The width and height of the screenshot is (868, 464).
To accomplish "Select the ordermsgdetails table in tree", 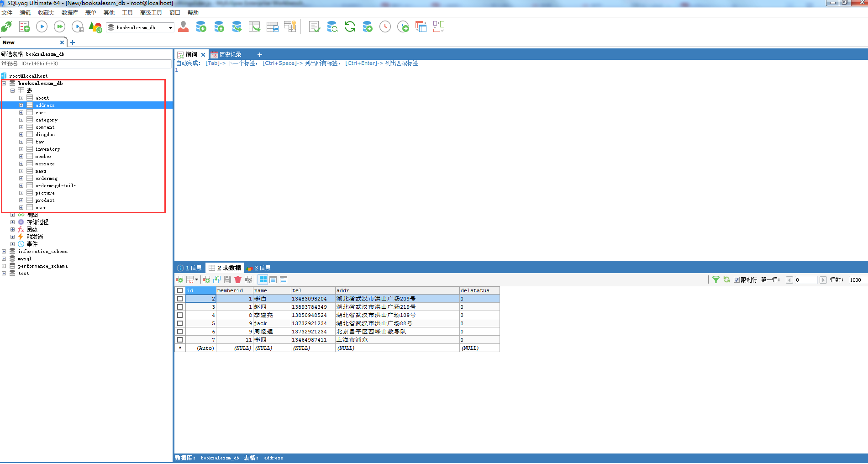I will click(56, 186).
